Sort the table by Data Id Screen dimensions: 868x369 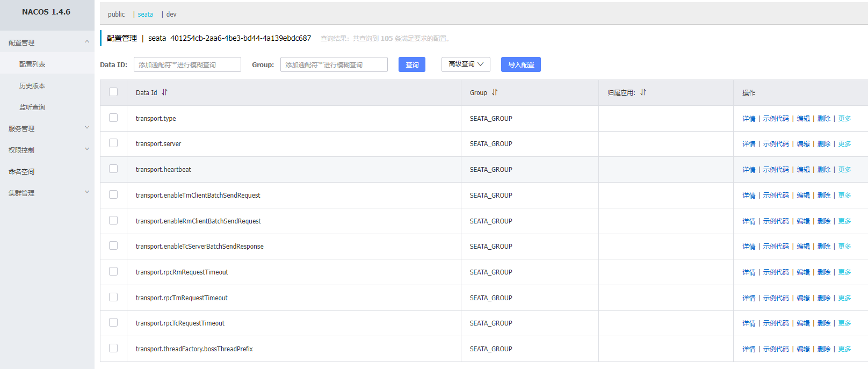pos(165,92)
